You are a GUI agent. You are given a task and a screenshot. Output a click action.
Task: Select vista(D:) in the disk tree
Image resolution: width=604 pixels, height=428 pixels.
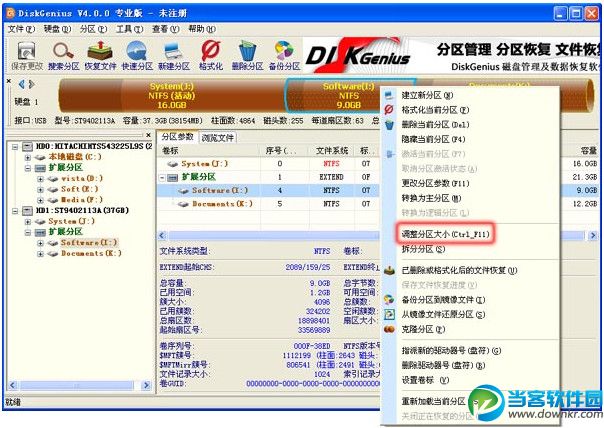(82, 178)
